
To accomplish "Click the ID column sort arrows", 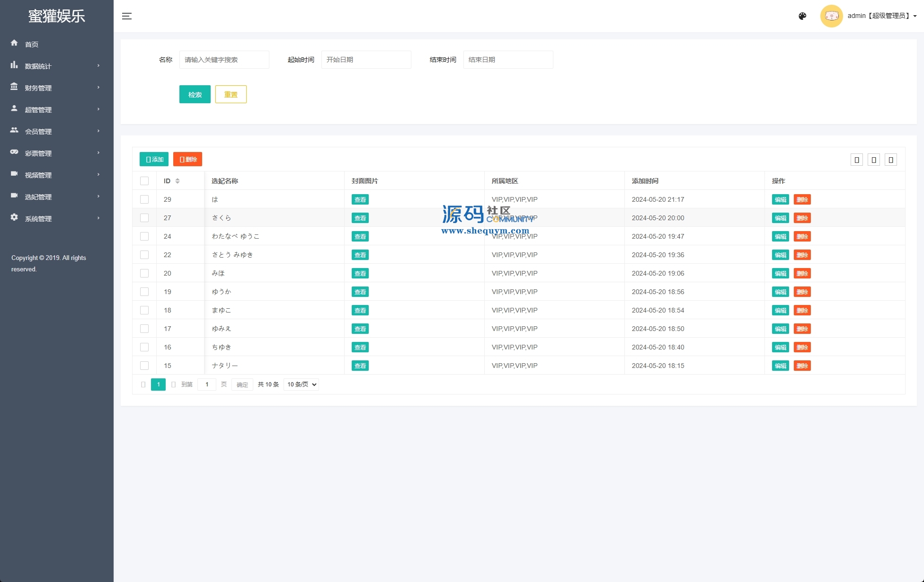I will coord(178,181).
